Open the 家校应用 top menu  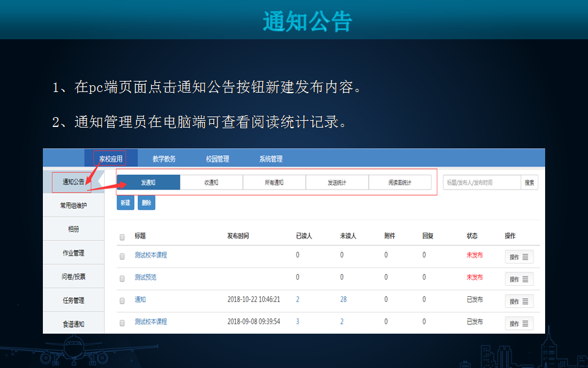point(111,159)
